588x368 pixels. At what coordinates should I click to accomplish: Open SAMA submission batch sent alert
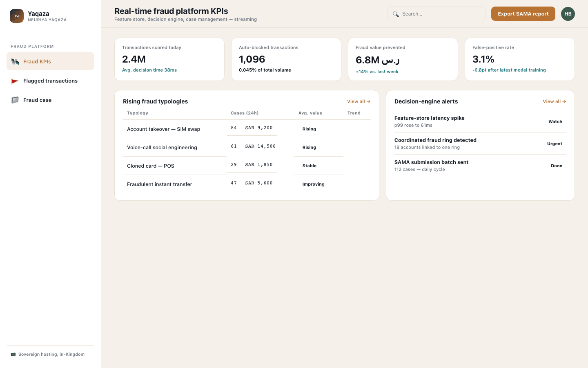[x=480, y=166]
